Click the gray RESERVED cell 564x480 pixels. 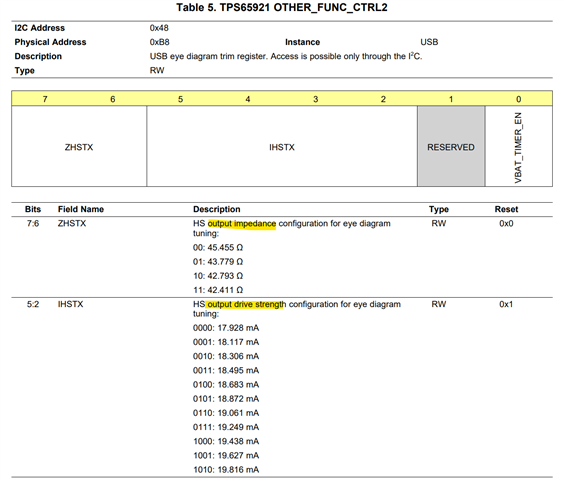click(x=451, y=146)
